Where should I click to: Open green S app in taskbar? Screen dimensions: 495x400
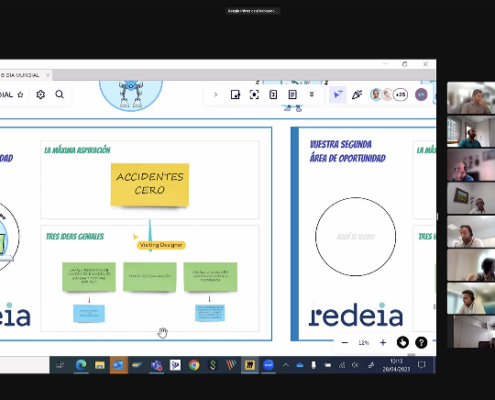pos(213,365)
